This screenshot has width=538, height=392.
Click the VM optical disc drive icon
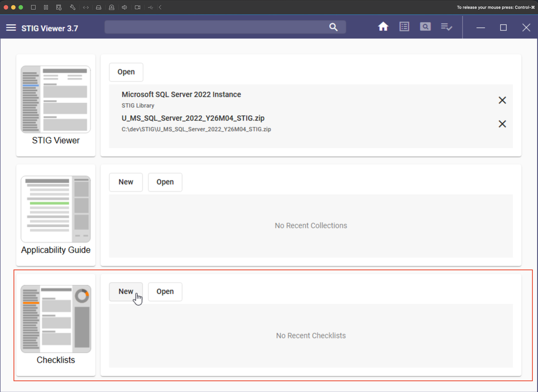click(111, 7)
